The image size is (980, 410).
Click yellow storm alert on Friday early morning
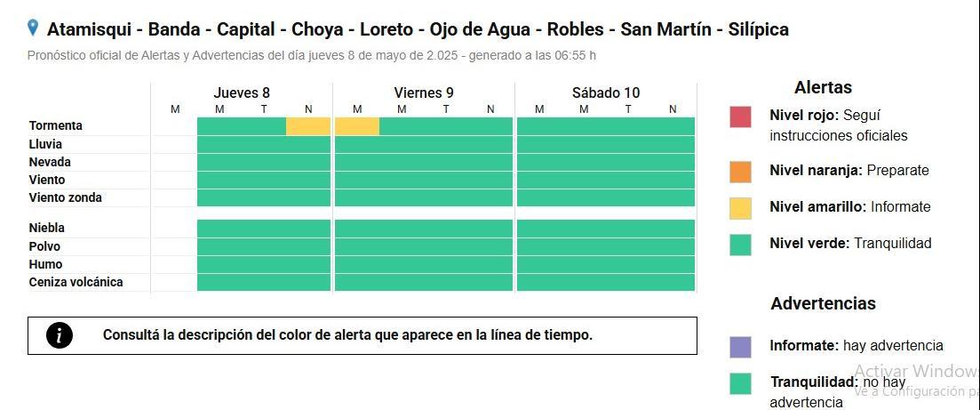(357, 126)
